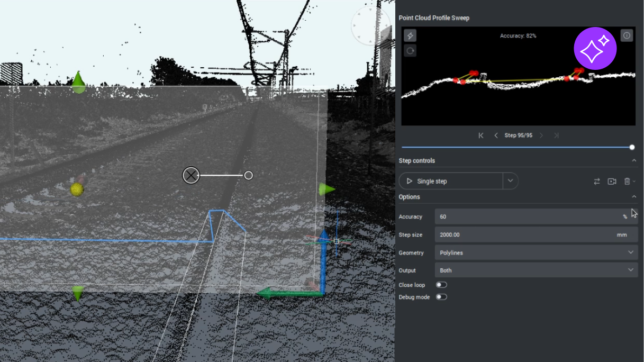
Task: Collapse the Step controls section
Action: tap(634, 160)
